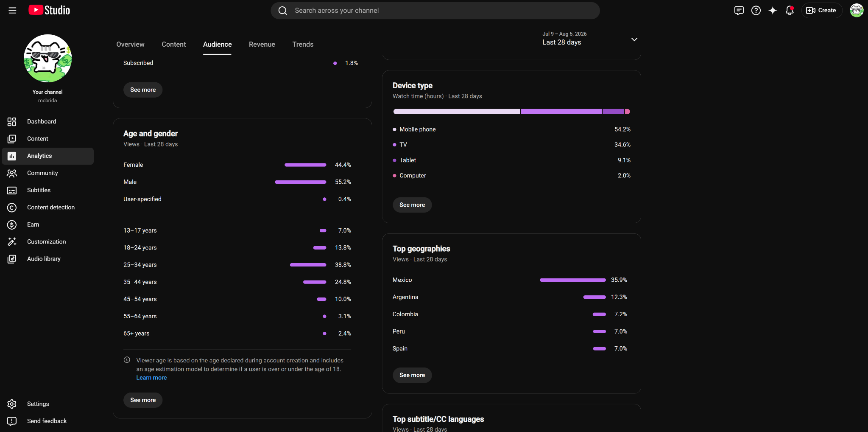Click the Device type watch time bar

(x=511, y=112)
